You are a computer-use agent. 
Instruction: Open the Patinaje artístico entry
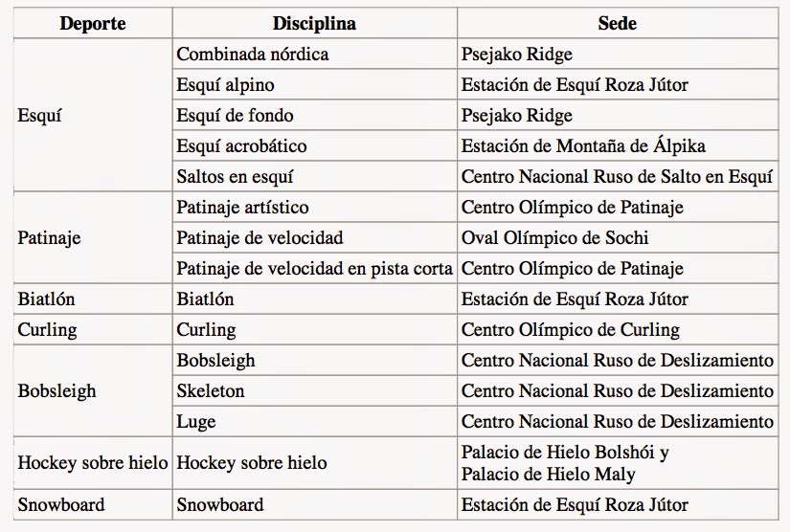coord(242,208)
